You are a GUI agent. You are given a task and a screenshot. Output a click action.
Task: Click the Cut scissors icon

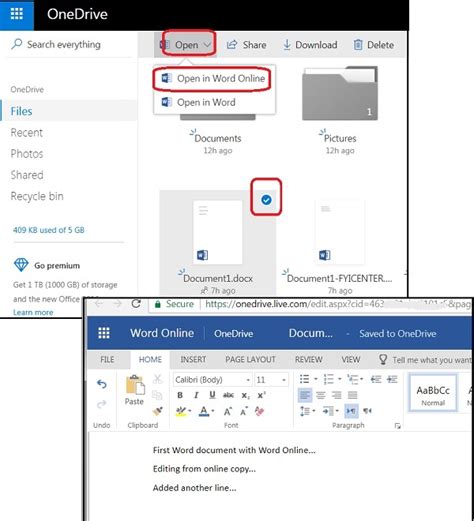(x=157, y=379)
